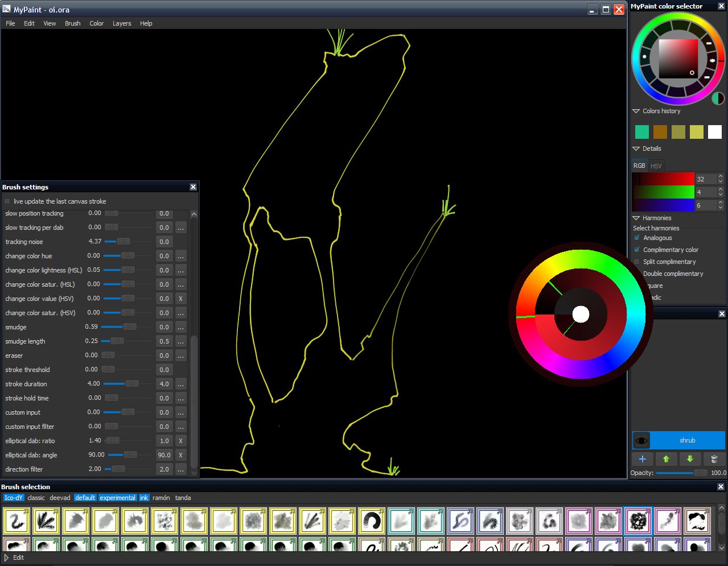Open the options button for stroke duration
This screenshot has height=566, width=728.
180,384
